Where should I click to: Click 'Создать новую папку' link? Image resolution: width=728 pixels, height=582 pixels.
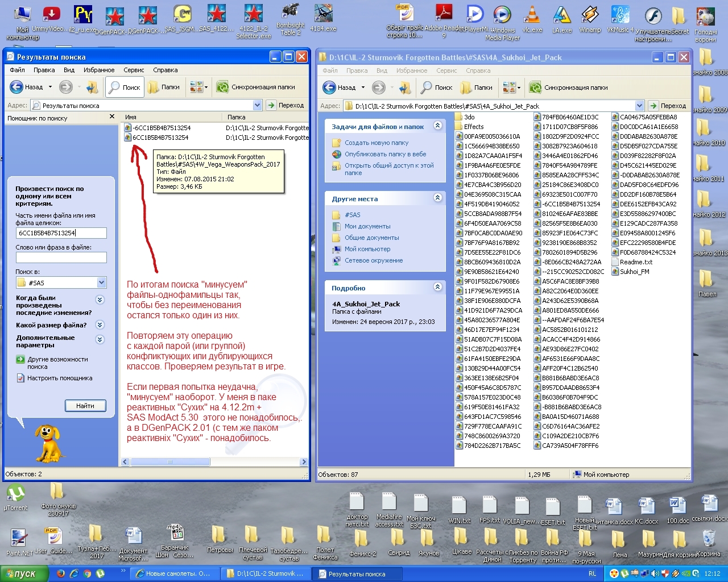376,143
